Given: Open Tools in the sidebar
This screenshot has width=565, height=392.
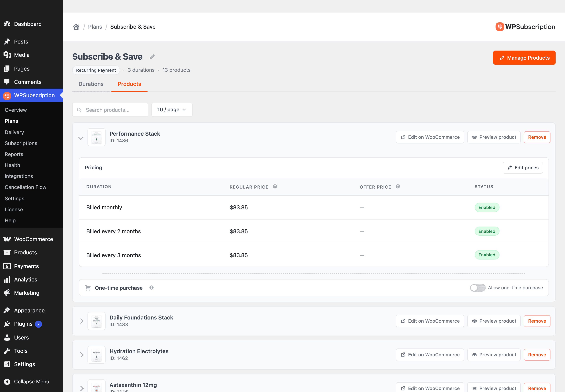Looking at the screenshot, I should pos(31,351).
